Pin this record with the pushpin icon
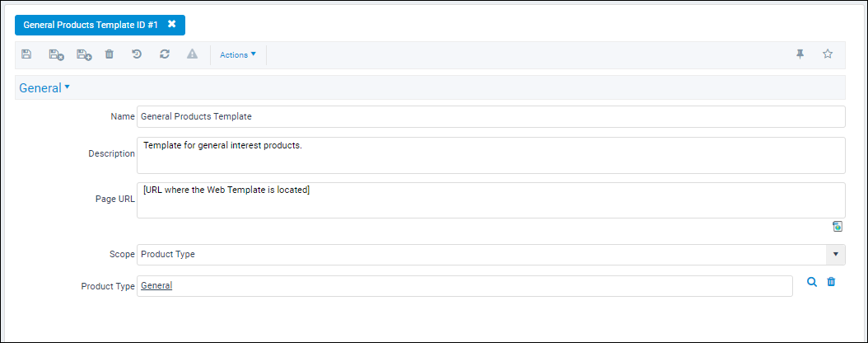The width and height of the screenshot is (868, 343). (x=800, y=54)
